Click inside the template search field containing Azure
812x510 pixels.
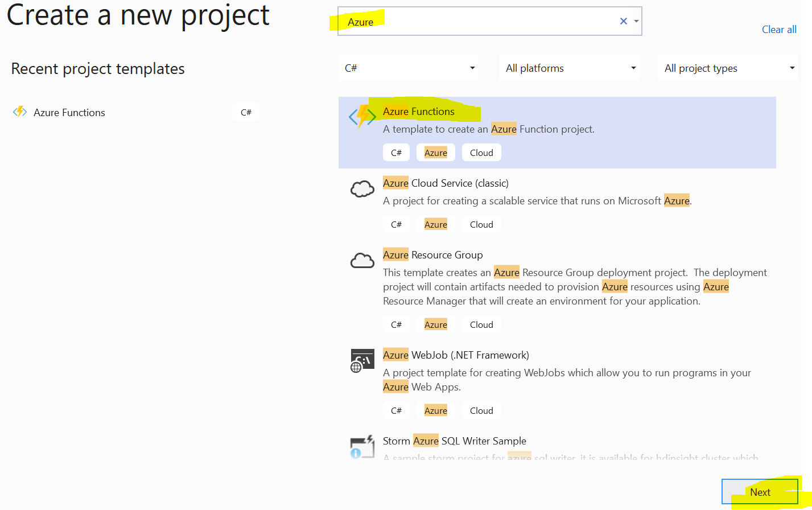(489, 21)
